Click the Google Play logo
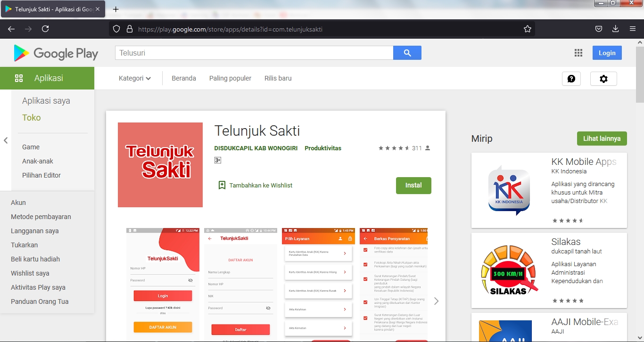 (x=56, y=53)
